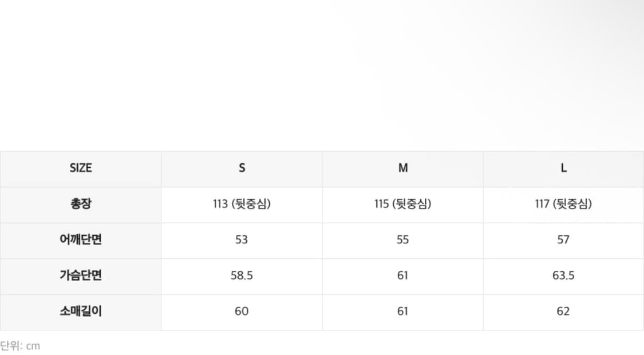Click the 총장 row label

(x=81, y=204)
